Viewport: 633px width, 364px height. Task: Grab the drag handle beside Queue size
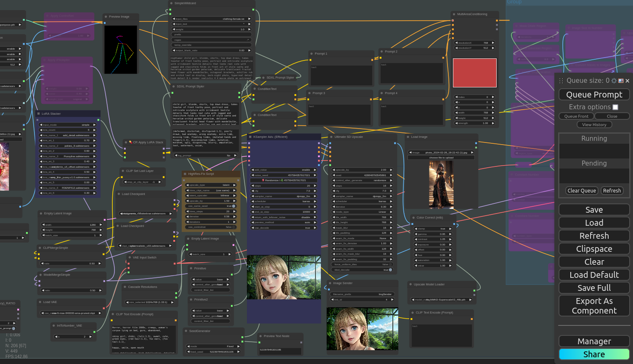pyautogui.click(x=561, y=81)
